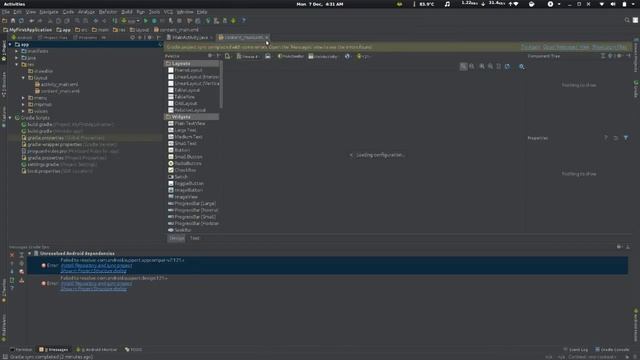The image size is (640, 360).
Task: Expand the values folder in project tree
Action: pyautogui.click(x=23, y=111)
